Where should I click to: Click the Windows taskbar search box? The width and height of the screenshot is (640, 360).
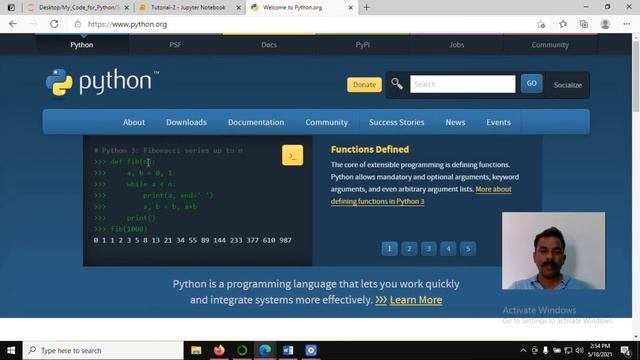[103, 350]
